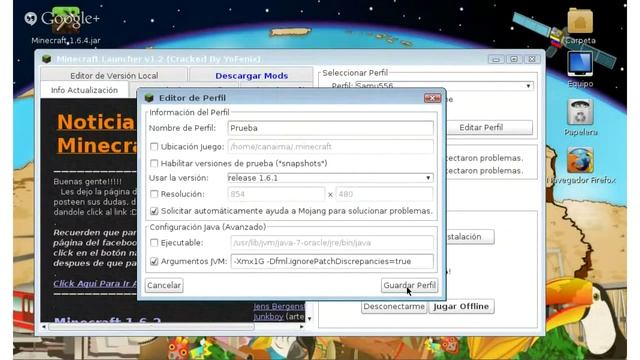
Task: Click the news panel scroll-down arrow
Action: coord(309,319)
